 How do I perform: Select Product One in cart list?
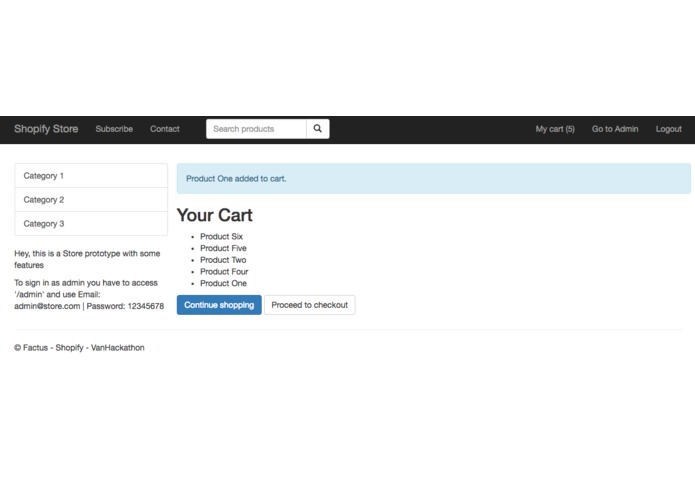pyautogui.click(x=223, y=283)
